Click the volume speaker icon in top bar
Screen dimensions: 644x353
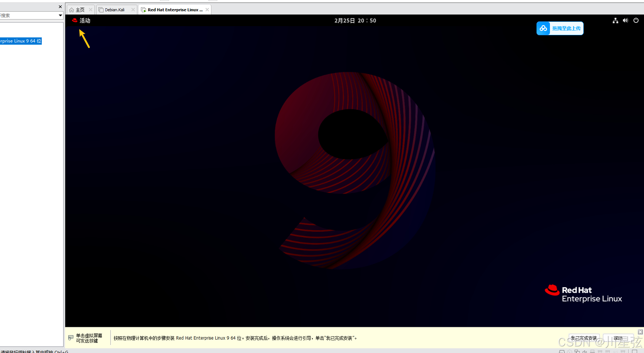[625, 21]
